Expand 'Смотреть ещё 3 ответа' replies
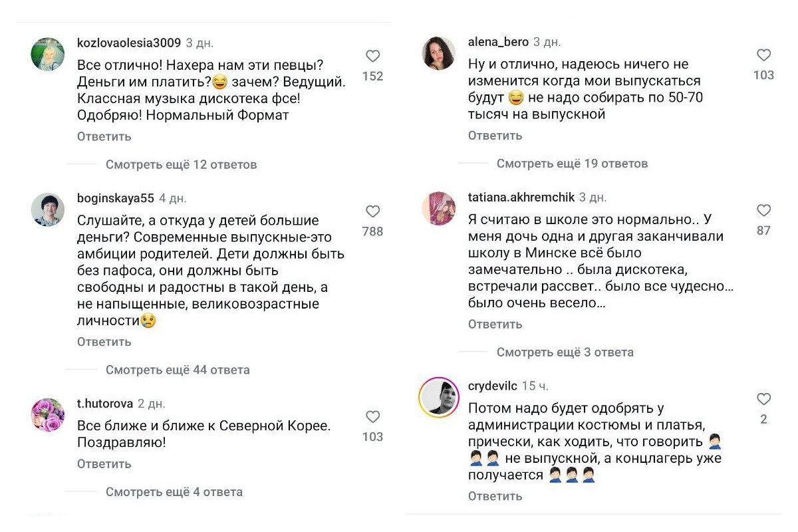Viewport: 798px width, 532px height. [565, 352]
